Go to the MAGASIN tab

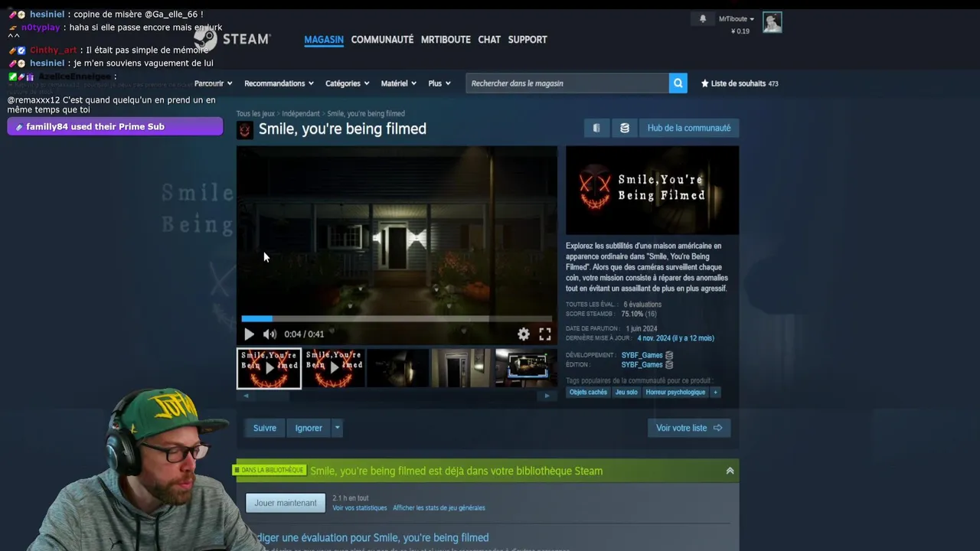[x=324, y=40]
